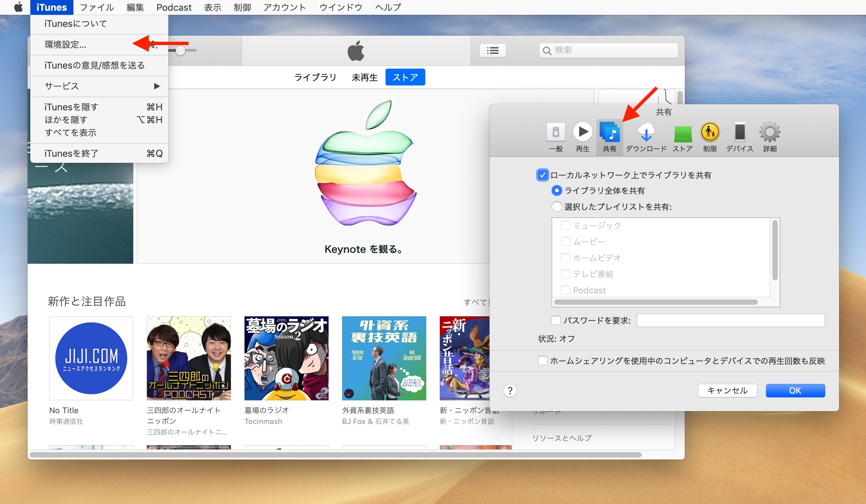Open the JIJI.COM No Title podcast artwork

click(91, 358)
